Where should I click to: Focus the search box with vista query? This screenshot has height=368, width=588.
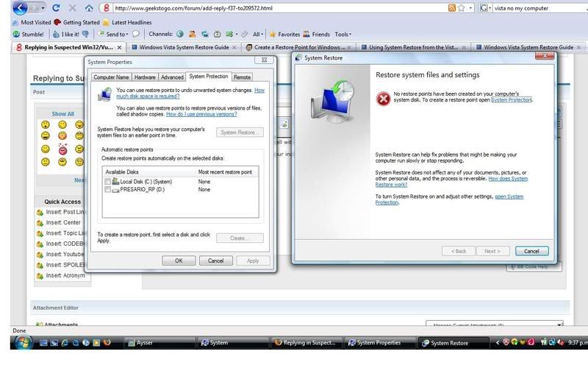[x=540, y=8]
